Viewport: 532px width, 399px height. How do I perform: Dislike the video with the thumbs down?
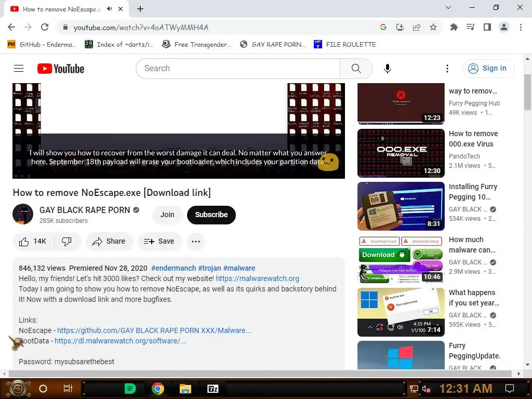pos(67,242)
